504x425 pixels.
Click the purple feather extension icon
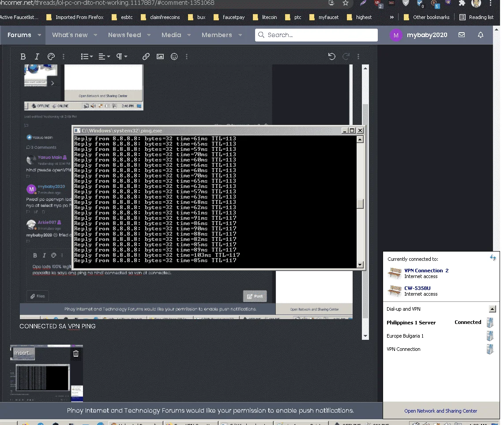pyautogui.click(x=363, y=3)
